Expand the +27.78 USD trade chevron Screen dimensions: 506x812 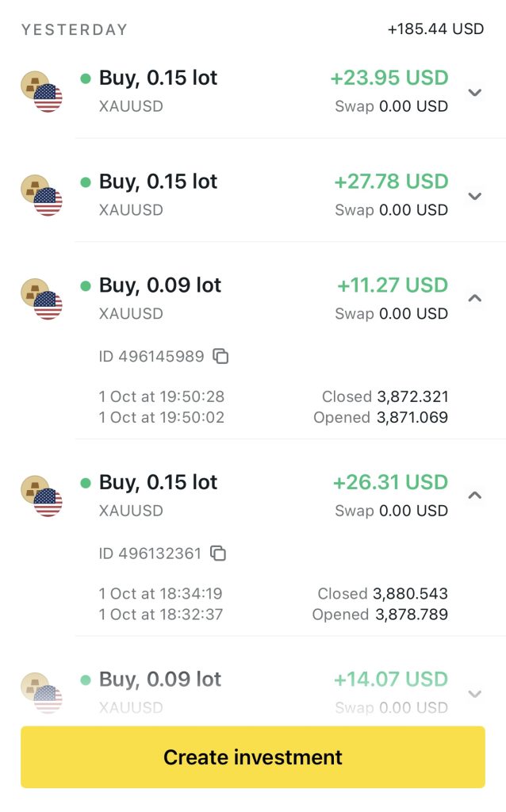(x=474, y=196)
